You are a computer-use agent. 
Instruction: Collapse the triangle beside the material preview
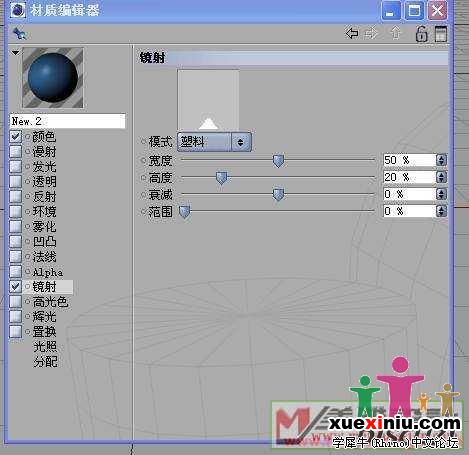point(15,53)
